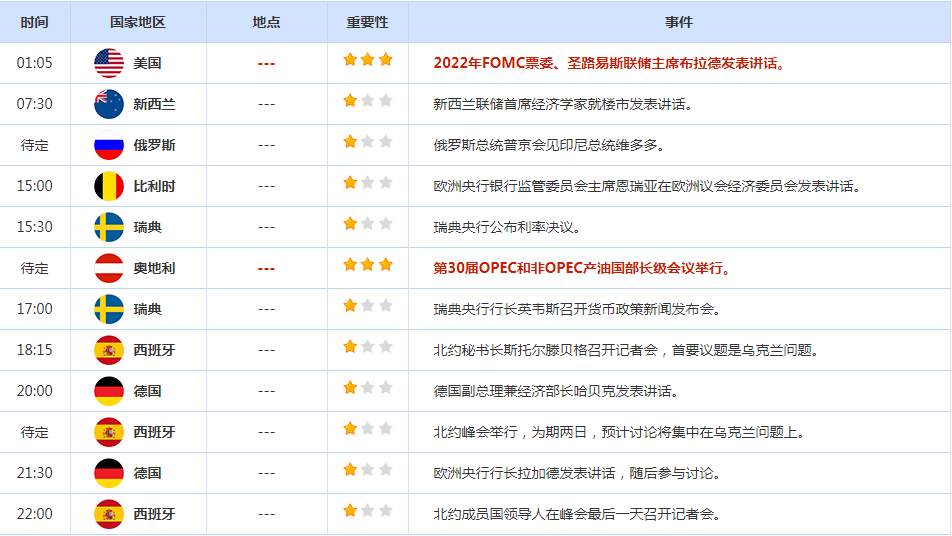Click the 18:15 time cell

35,350
